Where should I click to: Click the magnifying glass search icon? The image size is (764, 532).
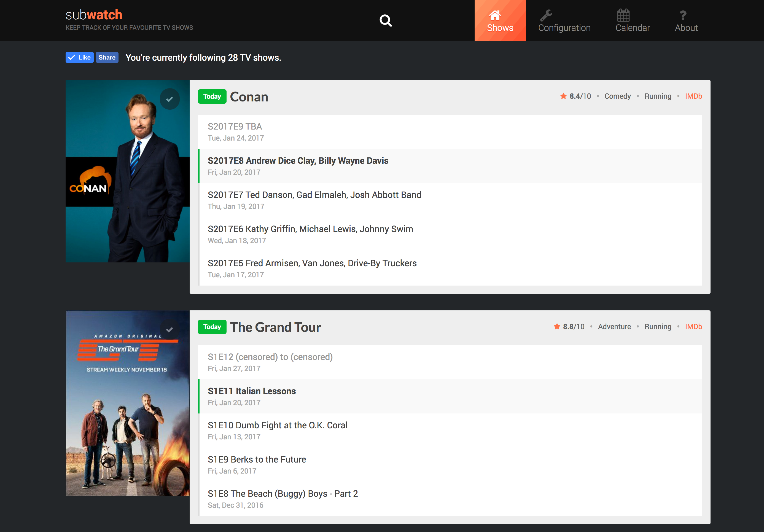pos(386,21)
